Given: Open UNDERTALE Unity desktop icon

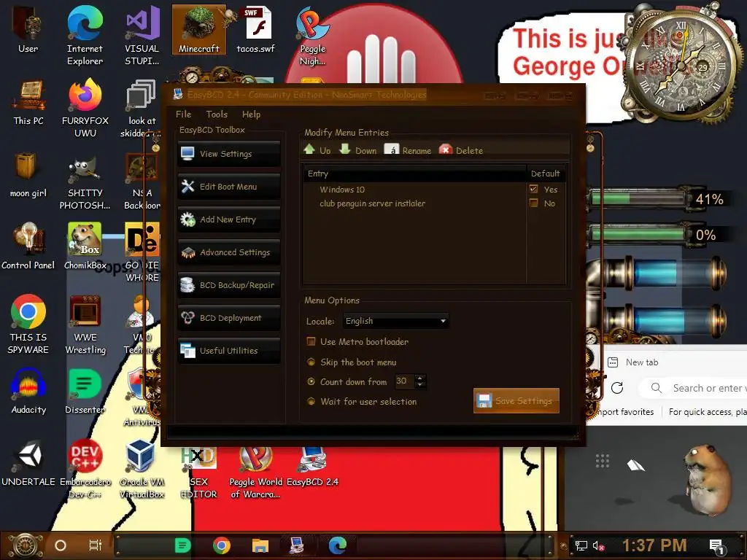Looking at the screenshot, I should [28, 463].
